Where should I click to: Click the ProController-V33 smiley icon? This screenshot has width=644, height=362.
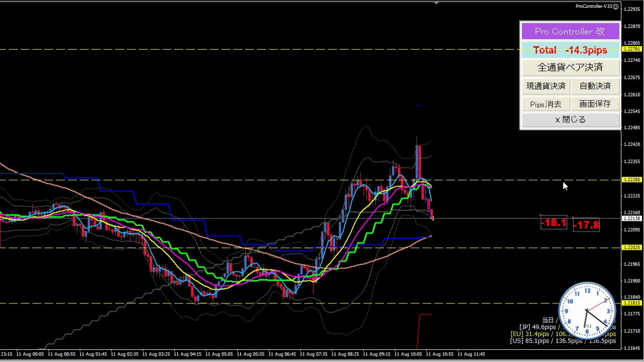click(616, 6)
